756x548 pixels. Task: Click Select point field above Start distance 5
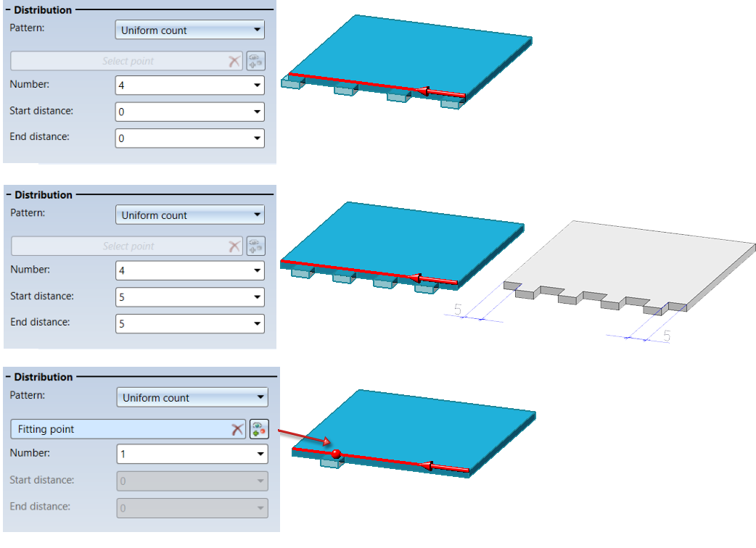tap(127, 246)
